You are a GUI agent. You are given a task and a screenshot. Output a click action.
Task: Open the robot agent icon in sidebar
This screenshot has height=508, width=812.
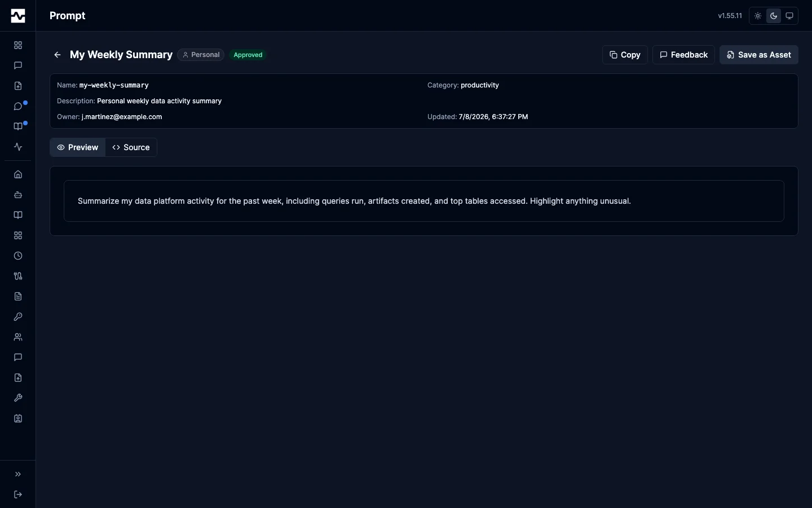click(18, 195)
